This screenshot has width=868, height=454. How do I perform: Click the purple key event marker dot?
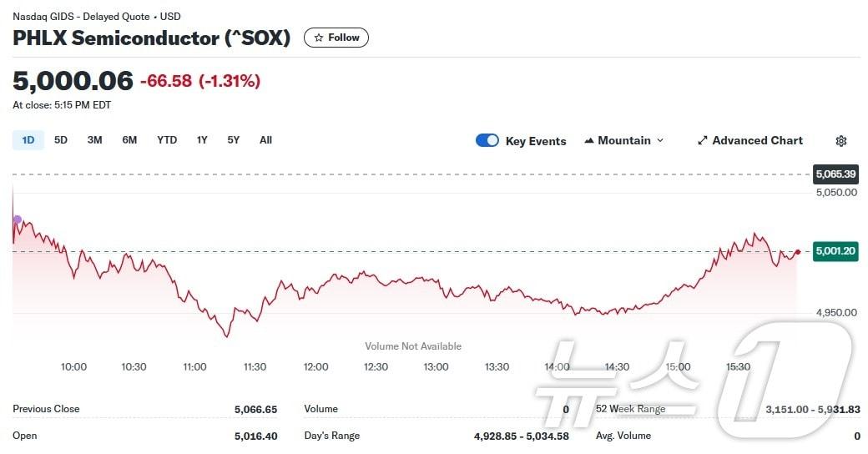18,219
